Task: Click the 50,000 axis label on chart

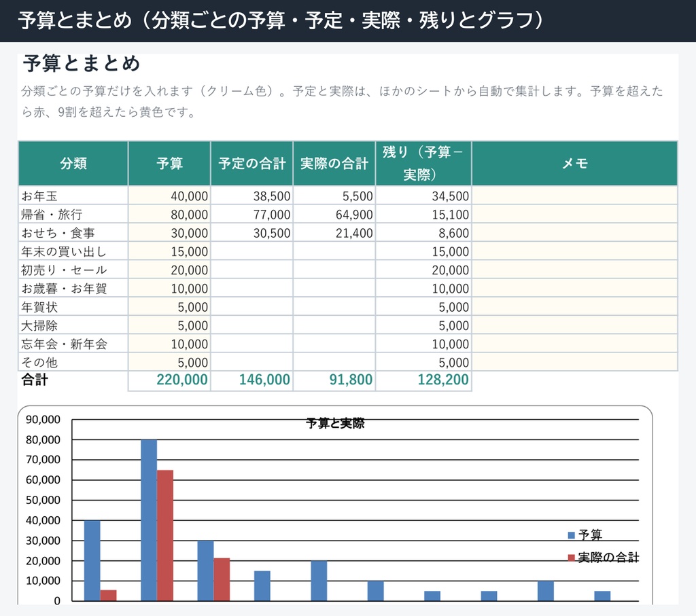Action: (x=43, y=500)
